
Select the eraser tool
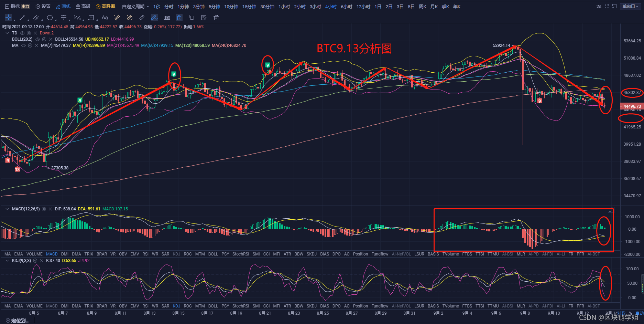pos(142,18)
